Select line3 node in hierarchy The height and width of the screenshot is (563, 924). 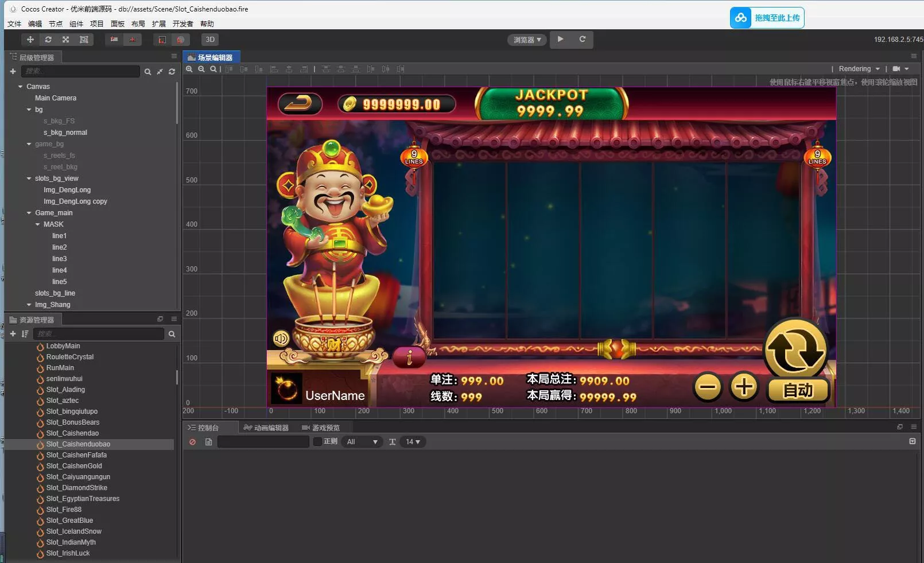[60, 259]
